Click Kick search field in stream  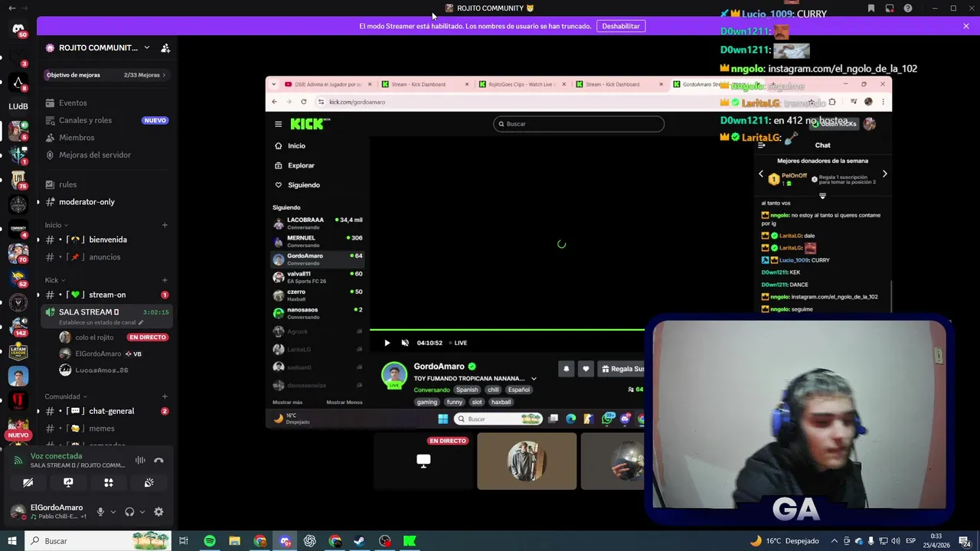(x=579, y=124)
